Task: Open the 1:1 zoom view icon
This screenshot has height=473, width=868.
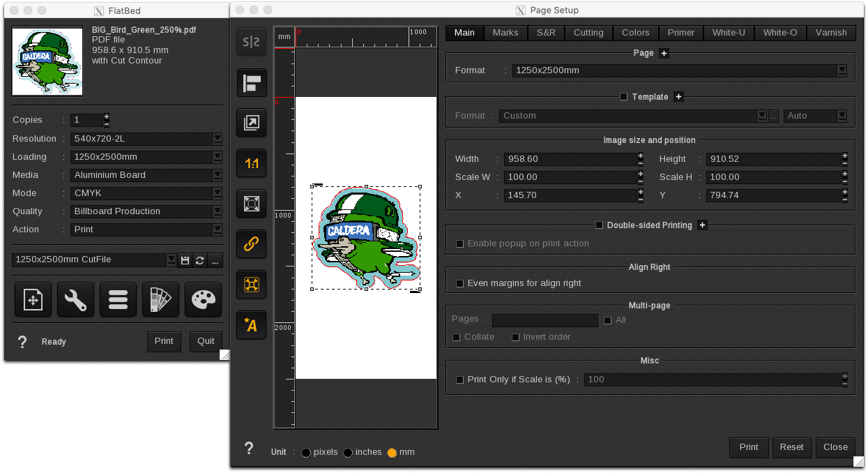Action: pos(251,163)
